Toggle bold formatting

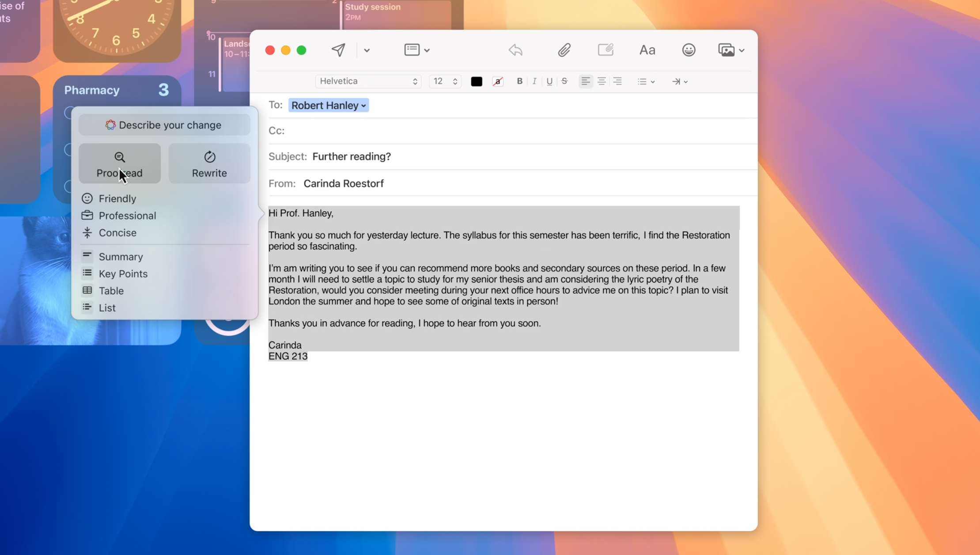coord(519,81)
